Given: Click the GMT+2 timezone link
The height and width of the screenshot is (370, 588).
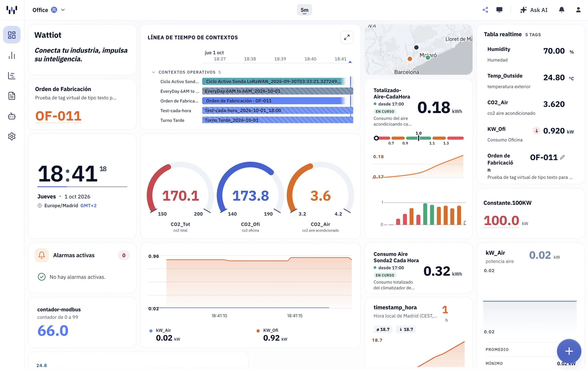Looking at the screenshot, I should pyautogui.click(x=88, y=205).
